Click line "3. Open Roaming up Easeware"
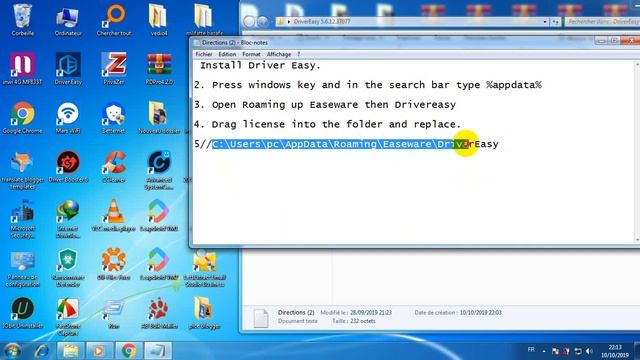The height and width of the screenshot is (360, 640). (x=325, y=104)
